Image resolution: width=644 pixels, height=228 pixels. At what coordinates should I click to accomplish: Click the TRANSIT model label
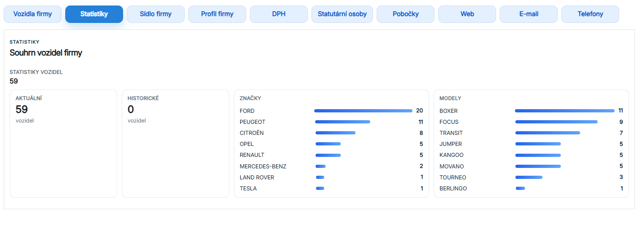click(451, 133)
